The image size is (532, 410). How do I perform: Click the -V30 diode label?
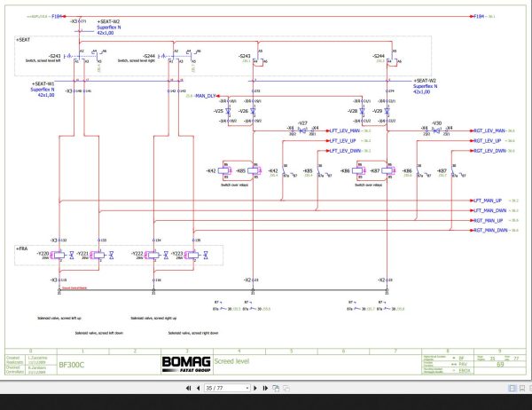pyautogui.click(x=436, y=123)
